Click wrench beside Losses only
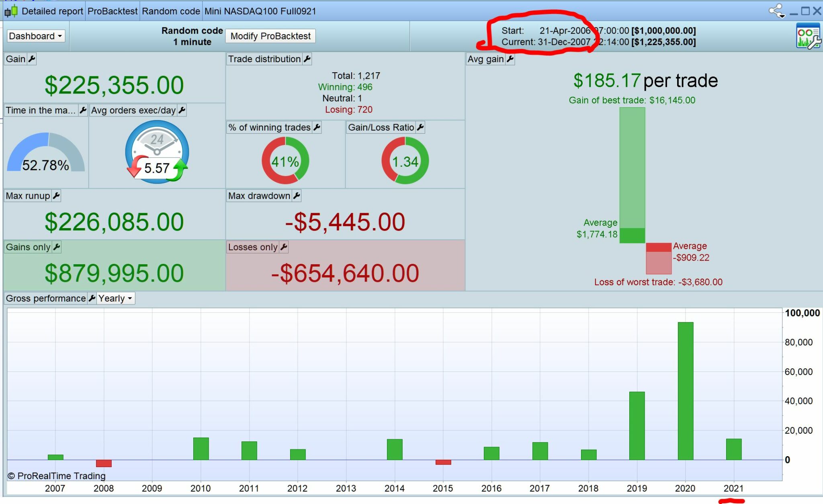 point(284,247)
